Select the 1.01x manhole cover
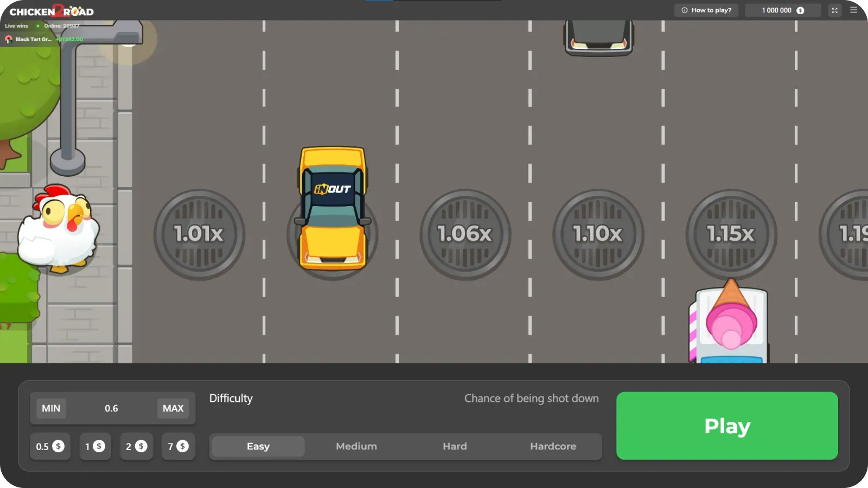 [x=199, y=234]
